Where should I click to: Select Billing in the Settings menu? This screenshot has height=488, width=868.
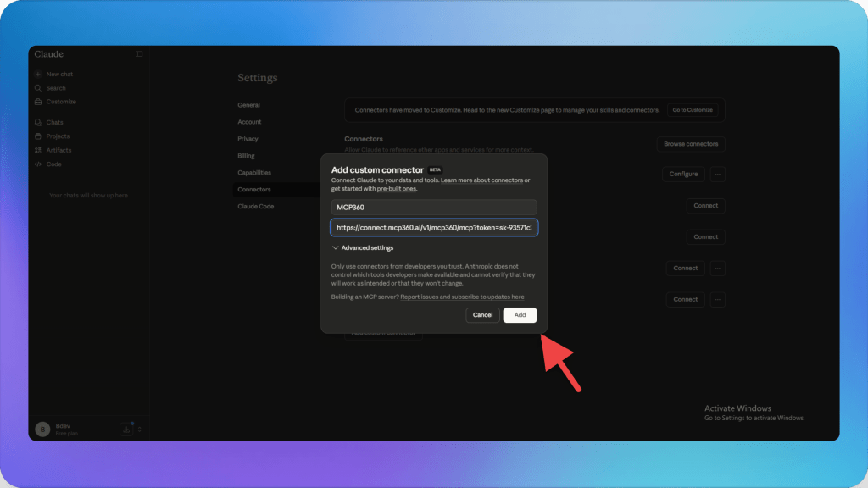click(x=246, y=156)
